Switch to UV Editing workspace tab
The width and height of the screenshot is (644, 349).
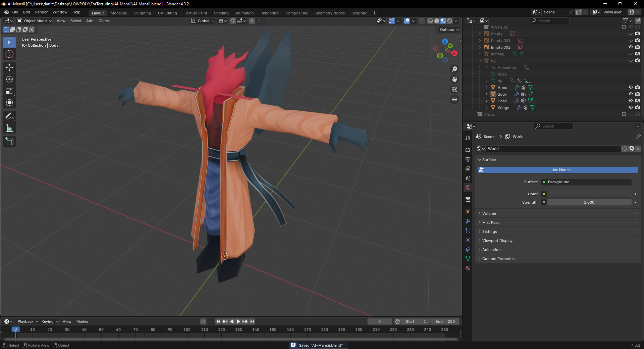(167, 13)
